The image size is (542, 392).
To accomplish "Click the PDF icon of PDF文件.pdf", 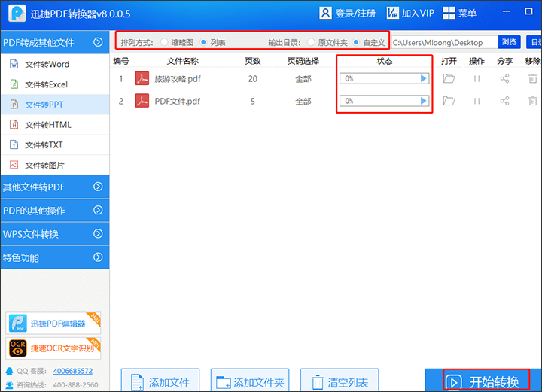I will 142,101.
